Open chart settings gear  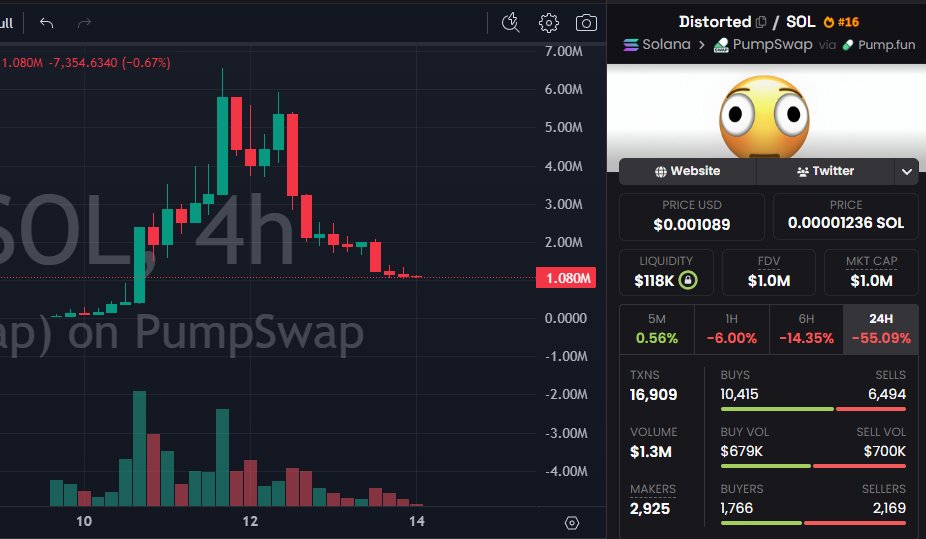coord(549,22)
